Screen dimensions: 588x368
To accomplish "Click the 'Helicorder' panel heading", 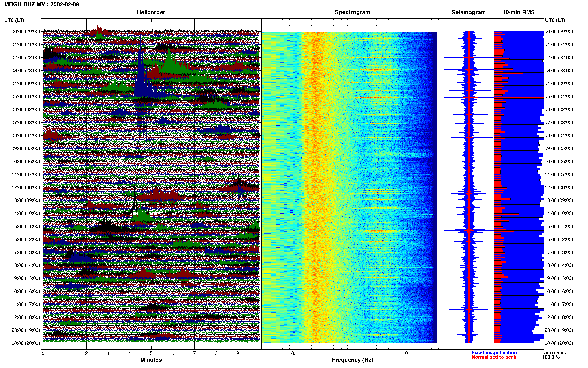I will click(x=151, y=12).
